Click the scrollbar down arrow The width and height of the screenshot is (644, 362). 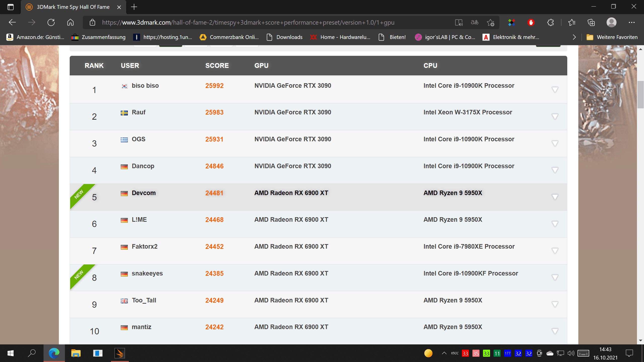point(640,341)
